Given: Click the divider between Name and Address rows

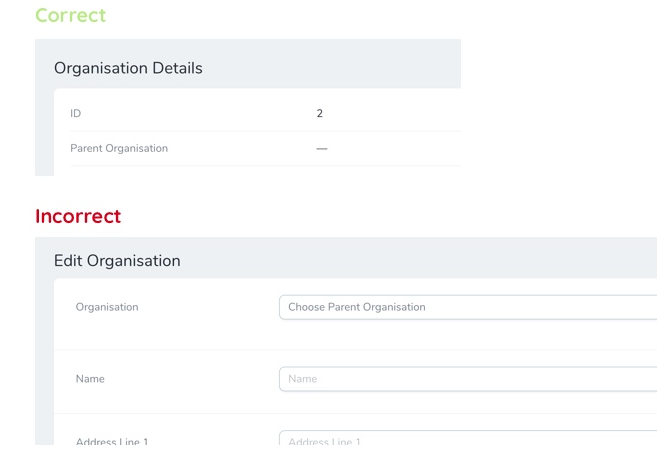Looking at the screenshot, I should 355,413.
